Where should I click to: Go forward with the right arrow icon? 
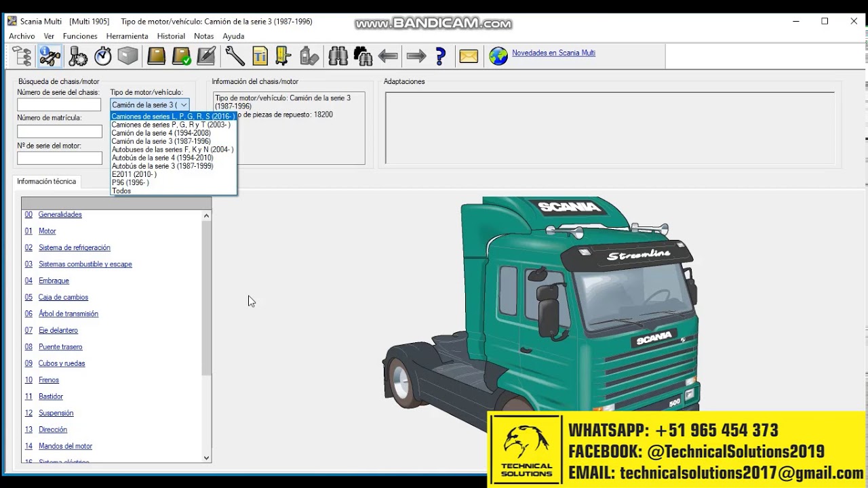(416, 56)
